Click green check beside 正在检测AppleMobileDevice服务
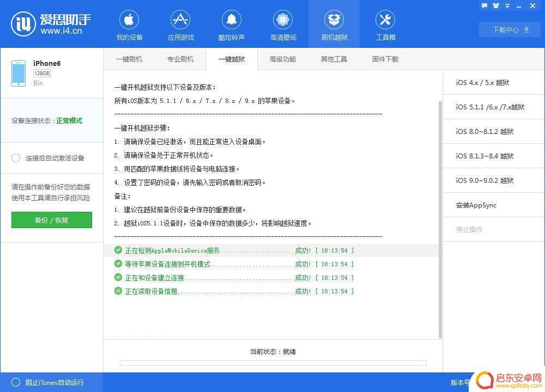 [118, 250]
